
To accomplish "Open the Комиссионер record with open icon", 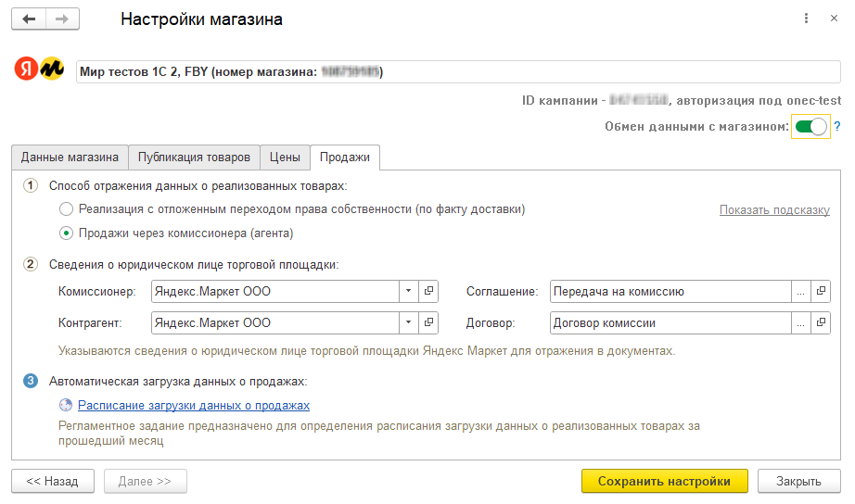I will click(x=428, y=292).
